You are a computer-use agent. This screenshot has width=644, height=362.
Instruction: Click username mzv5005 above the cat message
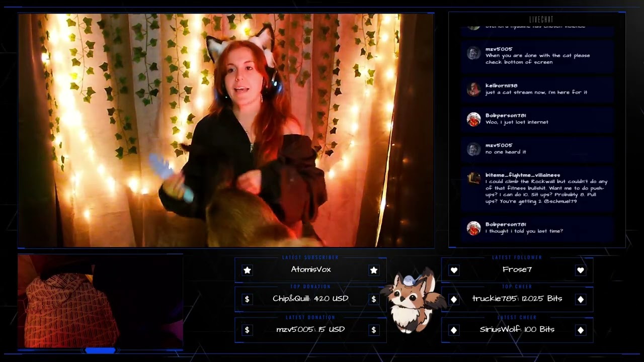click(x=499, y=49)
